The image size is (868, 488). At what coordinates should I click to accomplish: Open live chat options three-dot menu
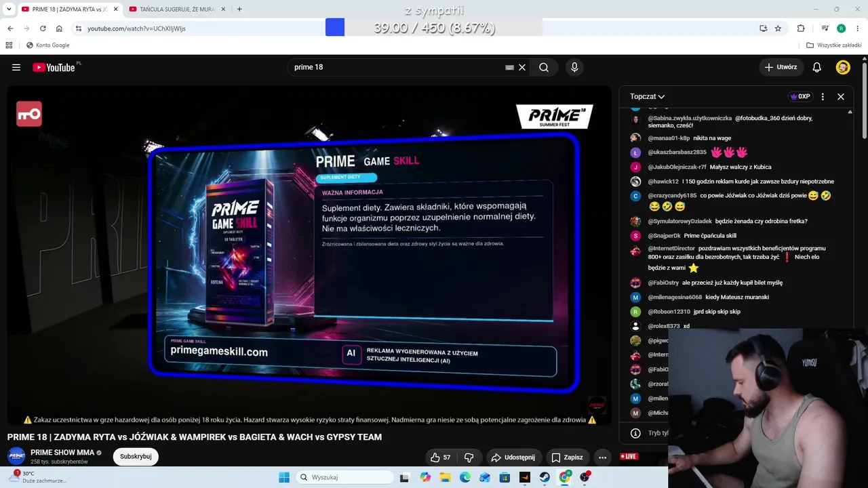click(823, 96)
